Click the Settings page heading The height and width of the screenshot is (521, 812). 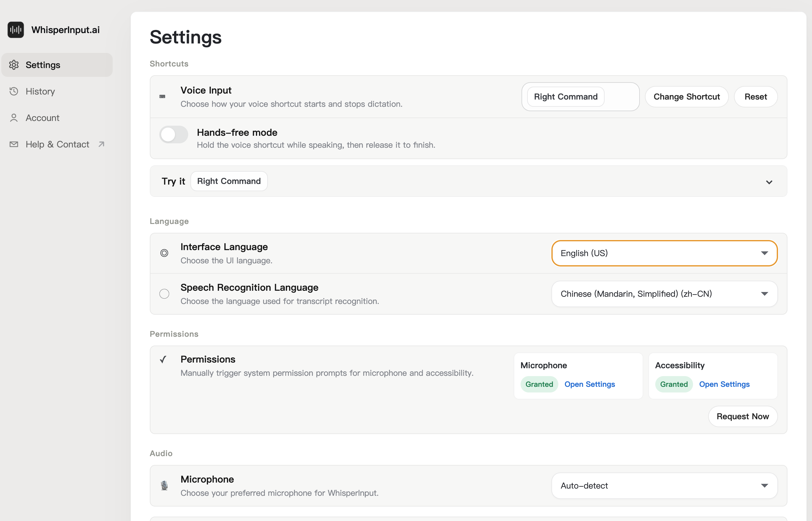(186, 37)
